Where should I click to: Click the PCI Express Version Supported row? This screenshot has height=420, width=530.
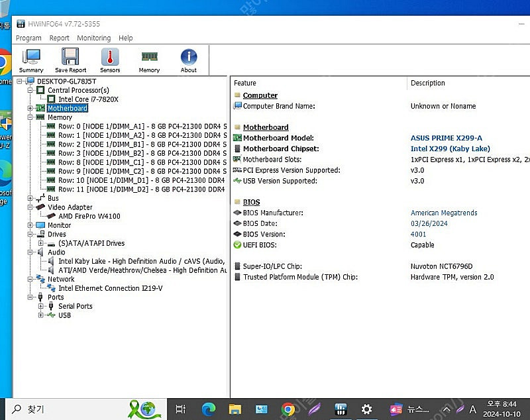(381, 170)
